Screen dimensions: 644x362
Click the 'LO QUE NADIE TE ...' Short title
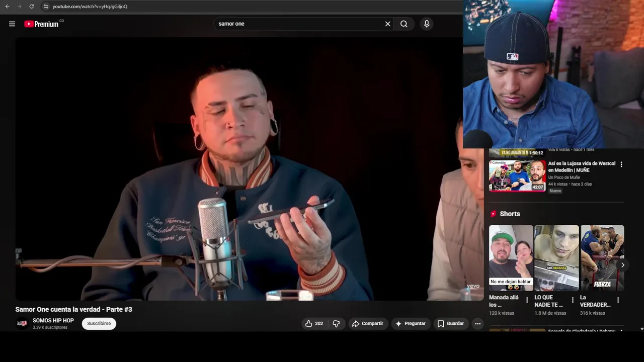click(549, 301)
